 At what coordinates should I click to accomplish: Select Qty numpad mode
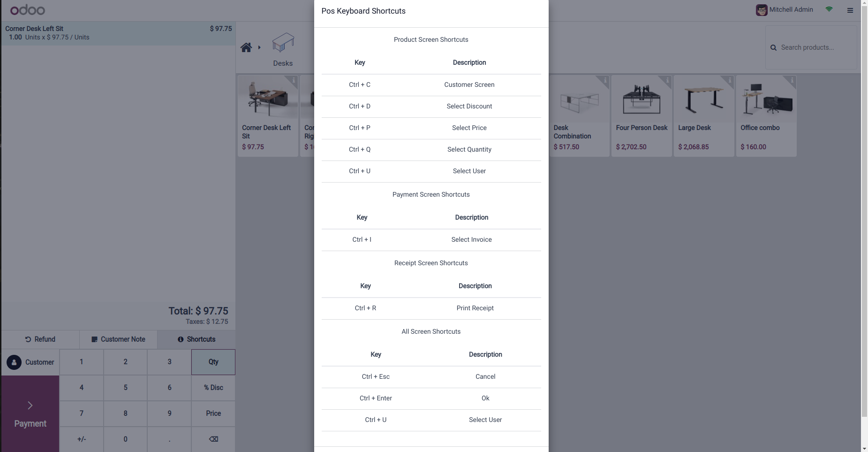pos(213,362)
